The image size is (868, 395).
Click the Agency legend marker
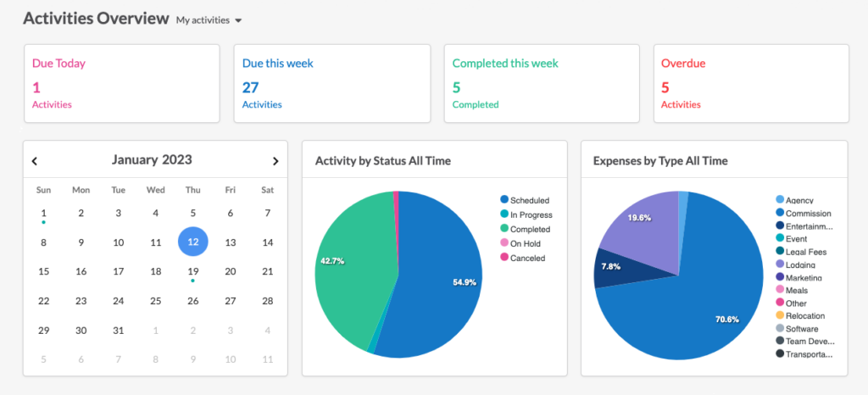[780, 200]
